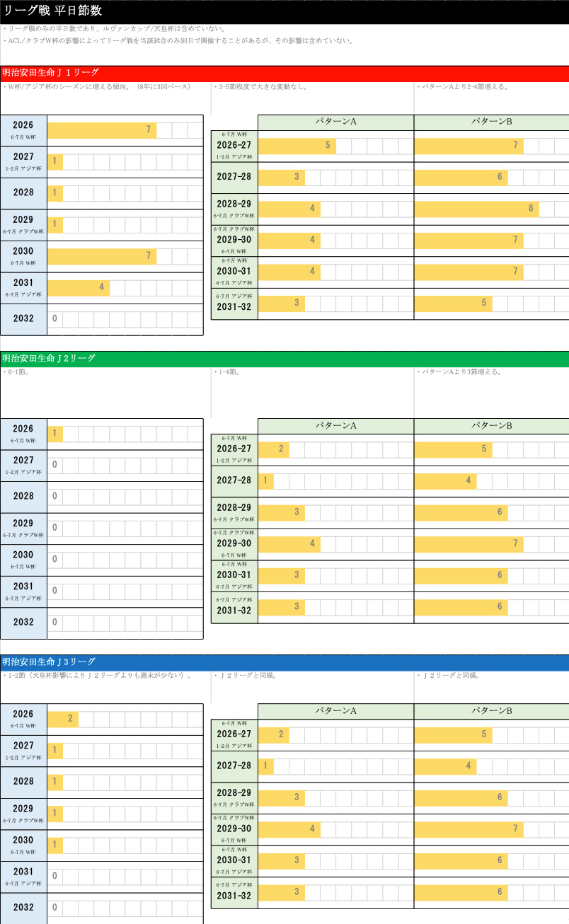Viewport: 569px width, 924px height.
Task: Select the J1 2032 cell showing 0
Action: coord(54,319)
